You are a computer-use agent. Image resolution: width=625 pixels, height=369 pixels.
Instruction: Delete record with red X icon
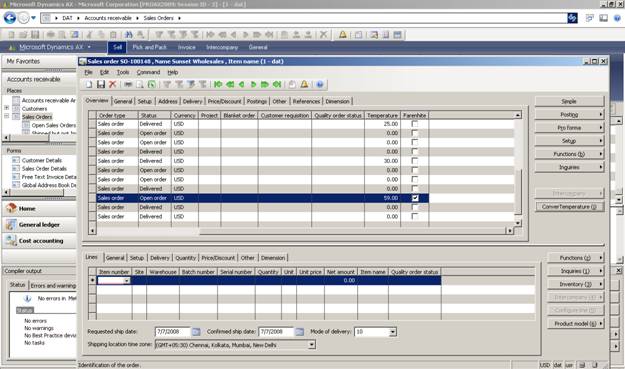pyautogui.click(x=112, y=84)
